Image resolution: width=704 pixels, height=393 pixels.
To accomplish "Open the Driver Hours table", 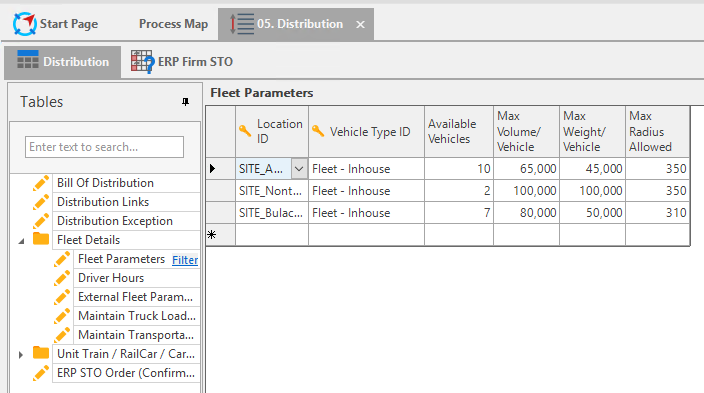I will [x=111, y=278].
